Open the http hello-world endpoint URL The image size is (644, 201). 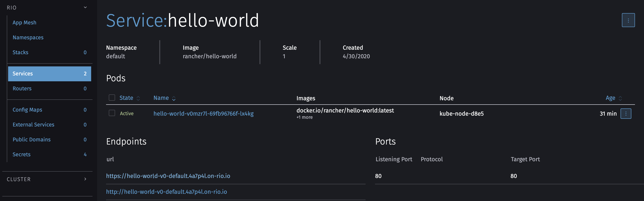click(167, 192)
